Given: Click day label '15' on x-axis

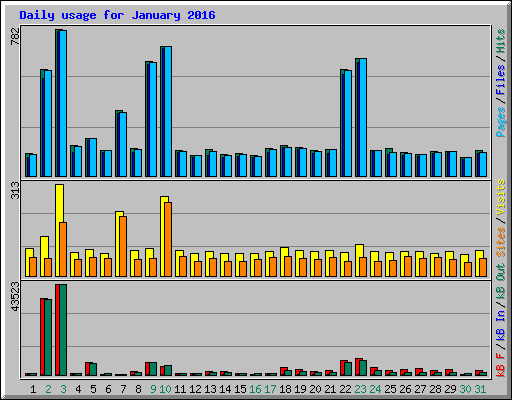Looking at the screenshot, I should (240, 389).
